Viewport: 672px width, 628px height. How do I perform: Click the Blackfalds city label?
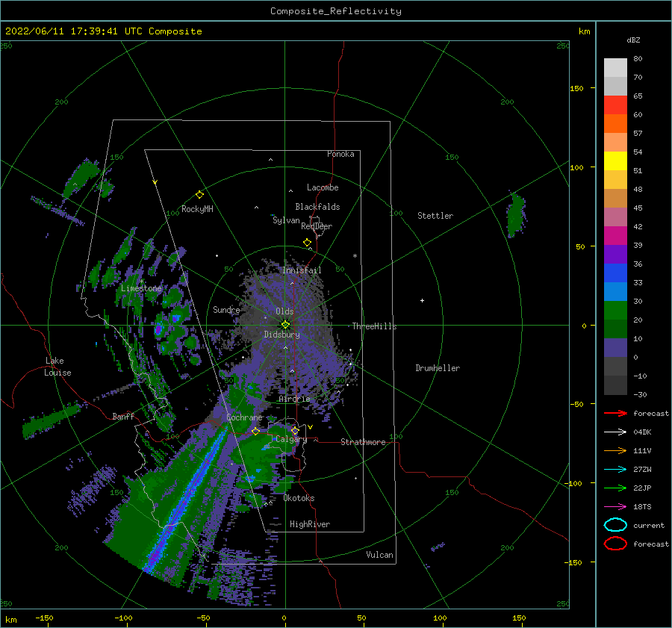pos(317,207)
